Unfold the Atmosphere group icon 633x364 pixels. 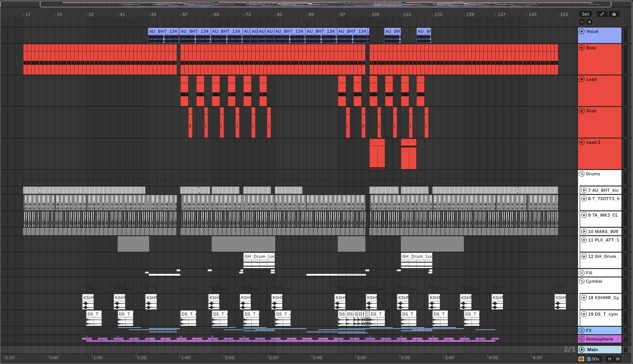tap(582, 339)
